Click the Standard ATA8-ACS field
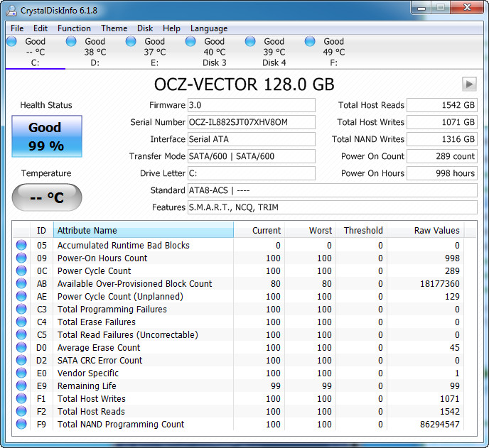 click(x=333, y=190)
